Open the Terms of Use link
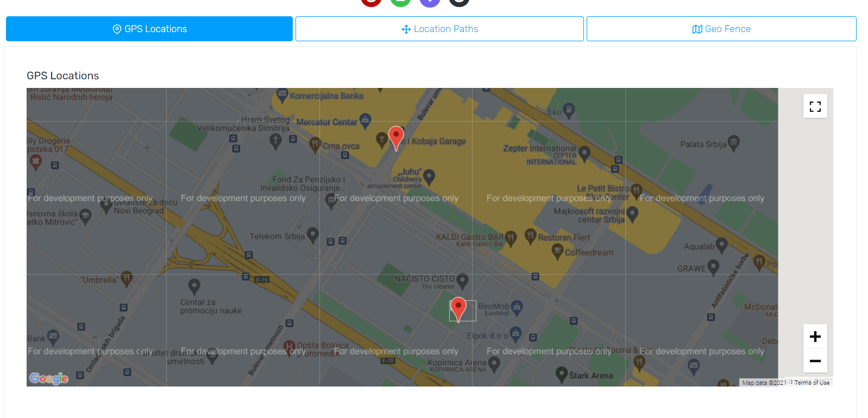 tap(812, 383)
